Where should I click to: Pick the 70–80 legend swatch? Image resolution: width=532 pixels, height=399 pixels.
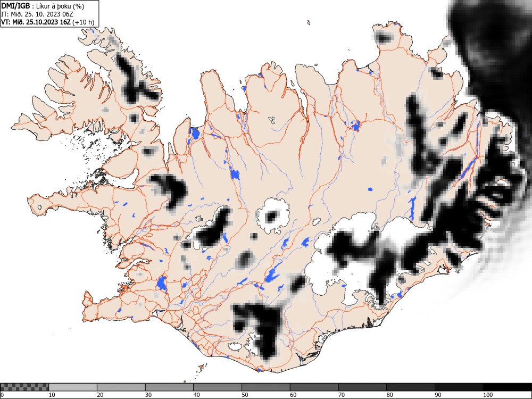362,387
